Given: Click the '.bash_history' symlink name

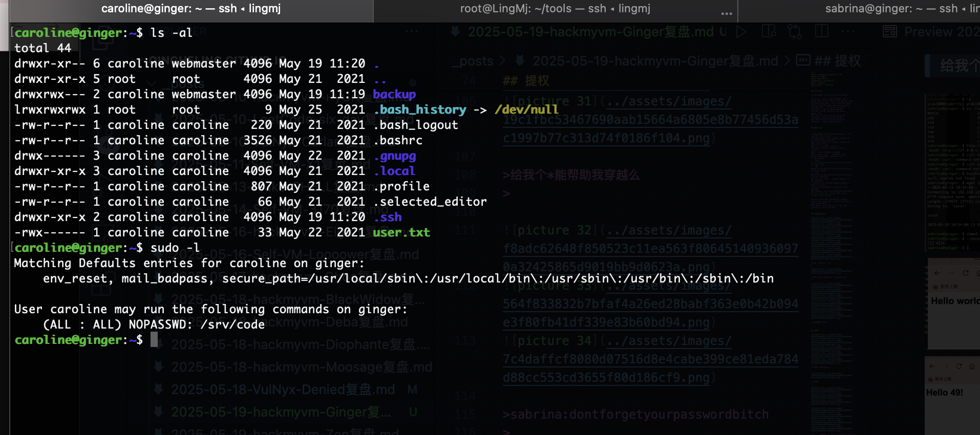Looking at the screenshot, I should pyautogui.click(x=420, y=110).
